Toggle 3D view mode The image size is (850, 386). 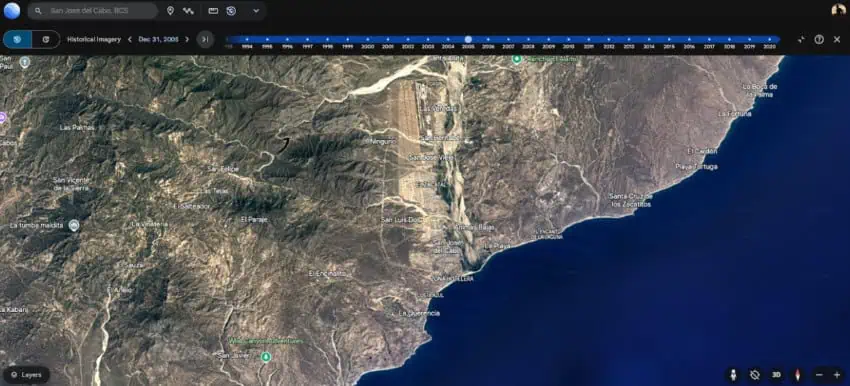[776, 375]
